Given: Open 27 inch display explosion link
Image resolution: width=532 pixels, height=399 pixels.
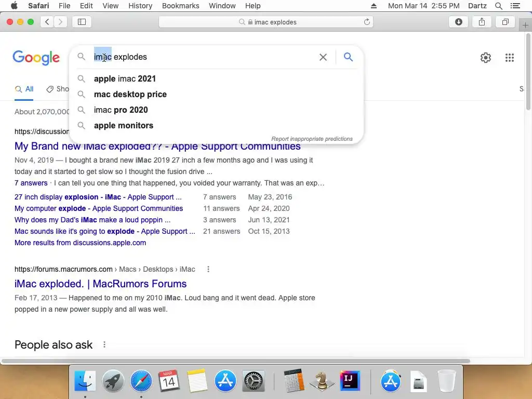Looking at the screenshot, I should tap(98, 197).
